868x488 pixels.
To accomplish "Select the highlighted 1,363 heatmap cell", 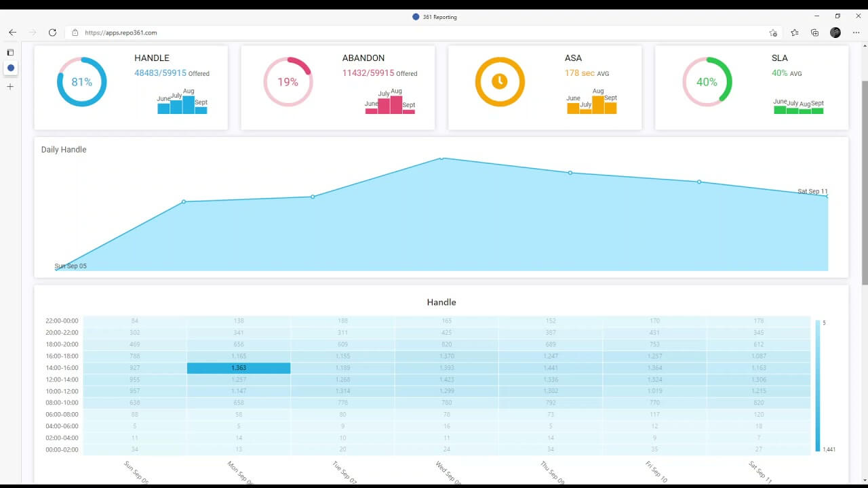I will (239, 368).
